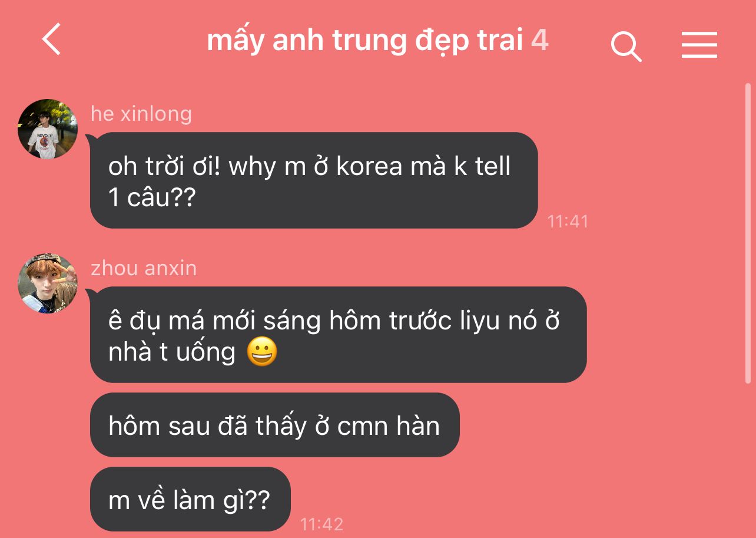This screenshot has width=756, height=538.
Task: Tap he xinlong's profile picture
Action: pos(48,128)
